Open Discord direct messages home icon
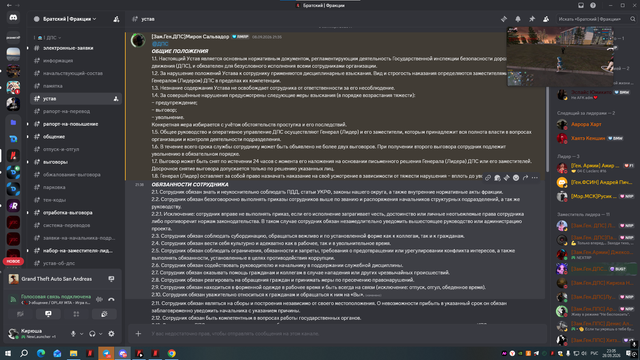The image size is (640, 360). pyautogui.click(x=13, y=18)
